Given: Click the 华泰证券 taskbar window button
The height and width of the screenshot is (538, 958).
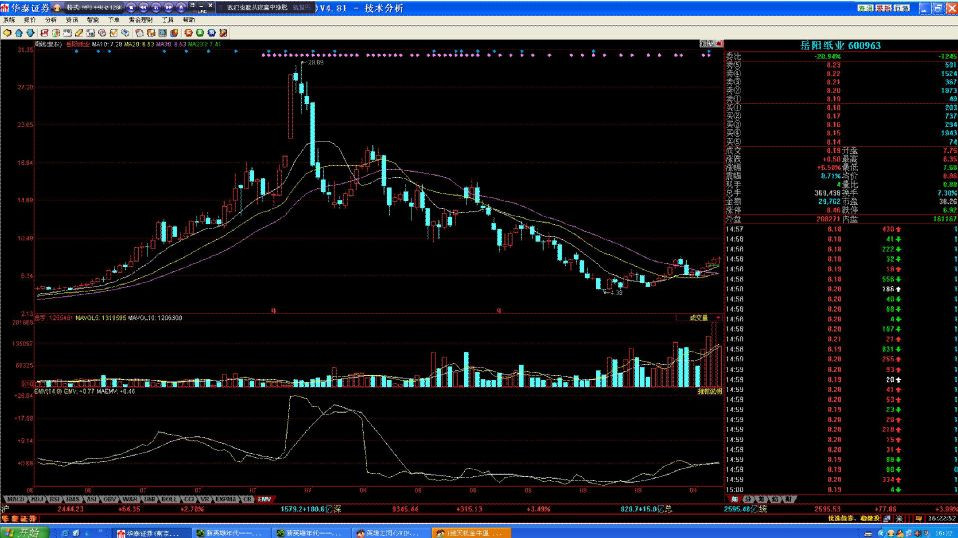Looking at the screenshot, I should (x=150, y=532).
